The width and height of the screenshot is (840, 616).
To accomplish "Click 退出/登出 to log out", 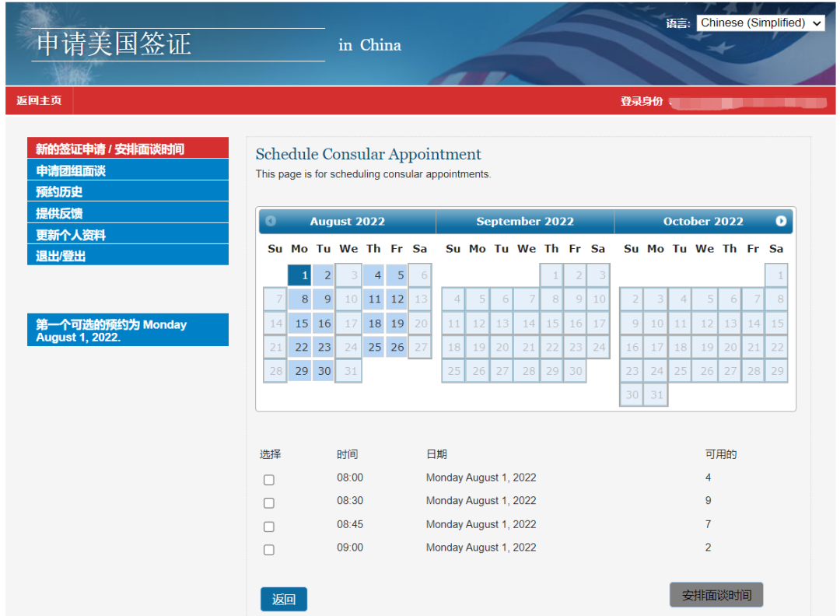I will (x=128, y=256).
